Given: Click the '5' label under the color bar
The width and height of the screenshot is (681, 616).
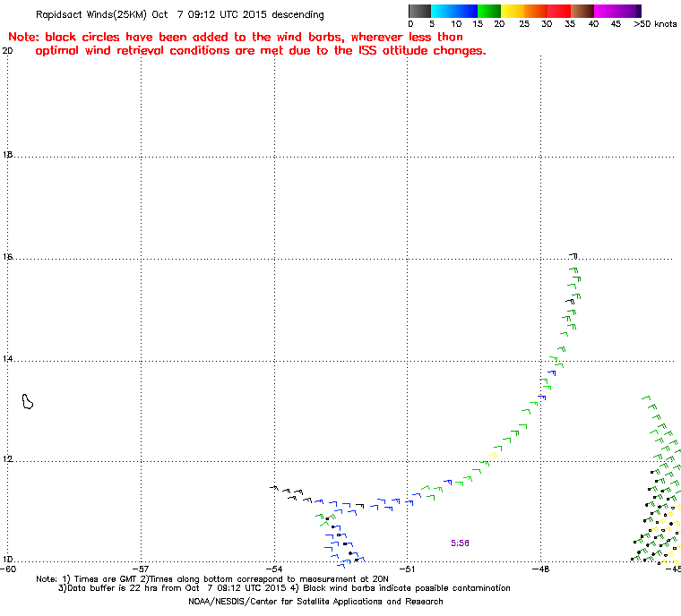Looking at the screenshot, I should pos(432,24).
